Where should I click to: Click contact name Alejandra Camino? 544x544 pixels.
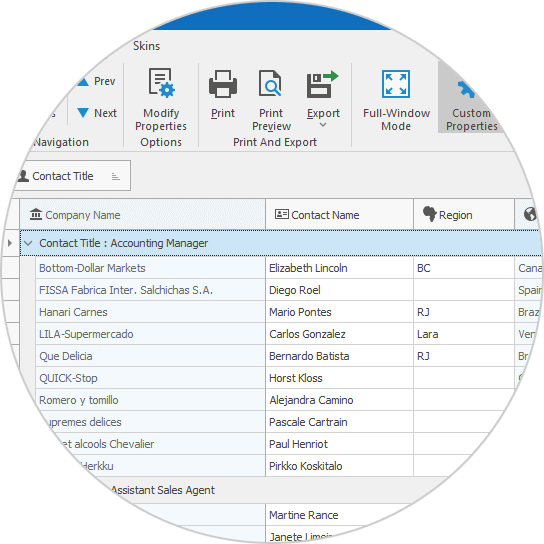click(x=311, y=400)
